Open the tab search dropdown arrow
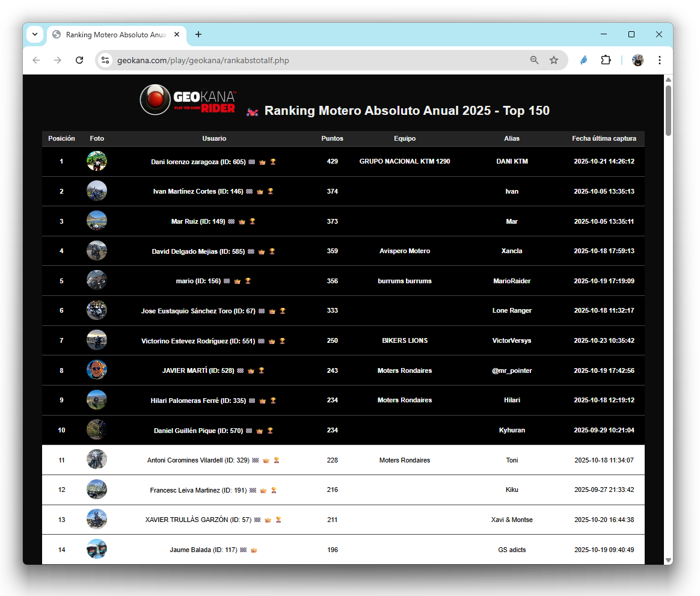This screenshot has width=700, height=596. coord(35,34)
